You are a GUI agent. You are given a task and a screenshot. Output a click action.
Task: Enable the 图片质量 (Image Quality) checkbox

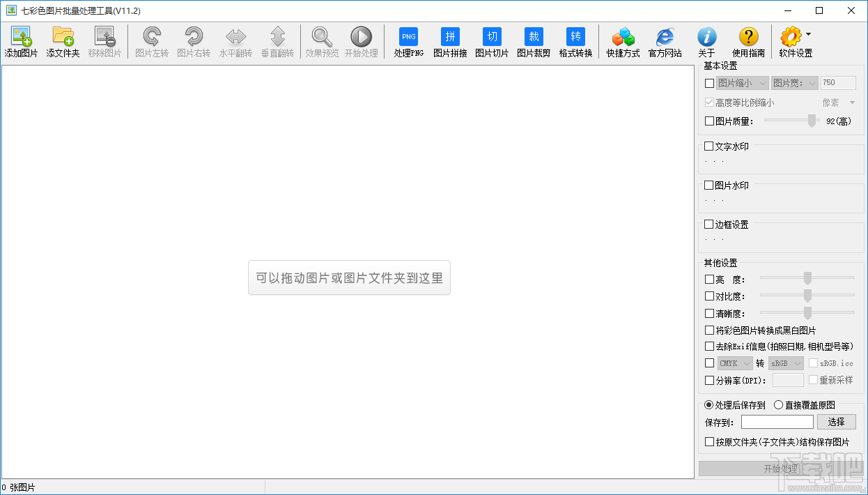709,121
